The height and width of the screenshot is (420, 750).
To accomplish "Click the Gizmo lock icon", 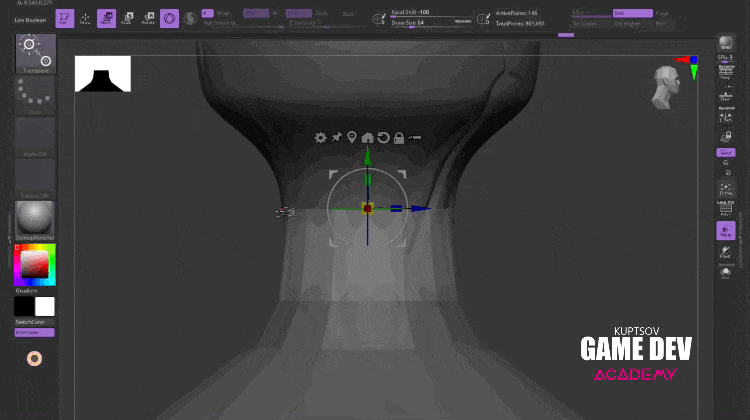I will pos(399,138).
